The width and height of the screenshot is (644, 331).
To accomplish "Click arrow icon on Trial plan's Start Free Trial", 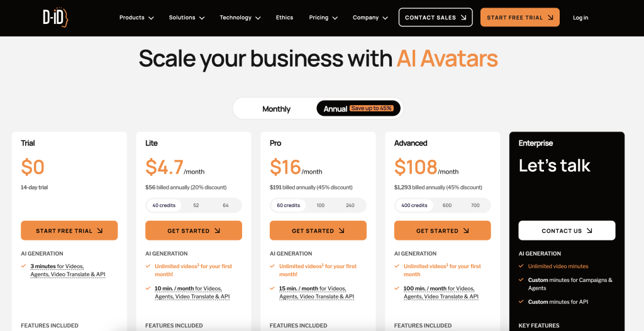I will coord(100,231).
